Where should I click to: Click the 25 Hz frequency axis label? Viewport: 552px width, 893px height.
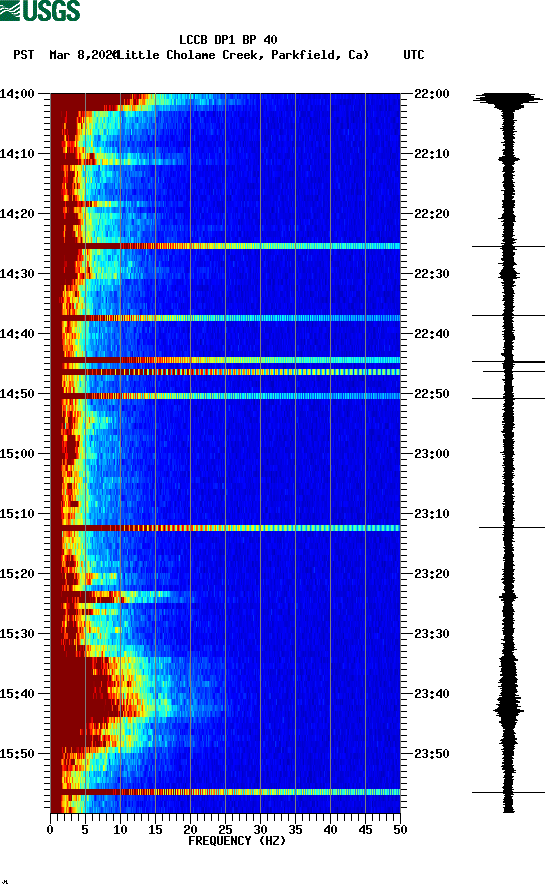[225, 830]
